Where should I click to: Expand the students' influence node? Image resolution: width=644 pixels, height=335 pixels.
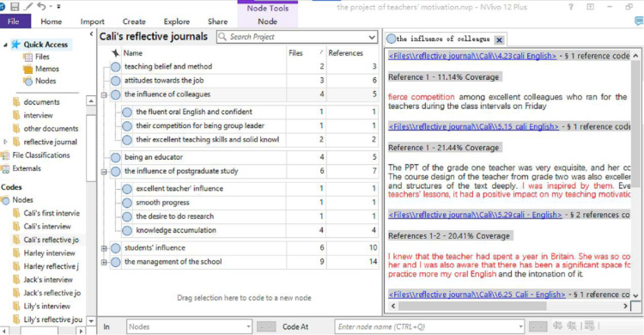coord(104,248)
